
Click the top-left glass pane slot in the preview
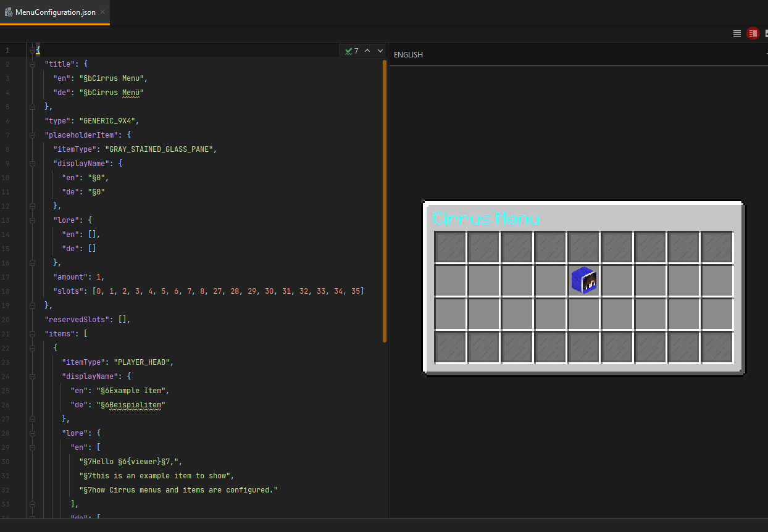[x=450, y=246]
